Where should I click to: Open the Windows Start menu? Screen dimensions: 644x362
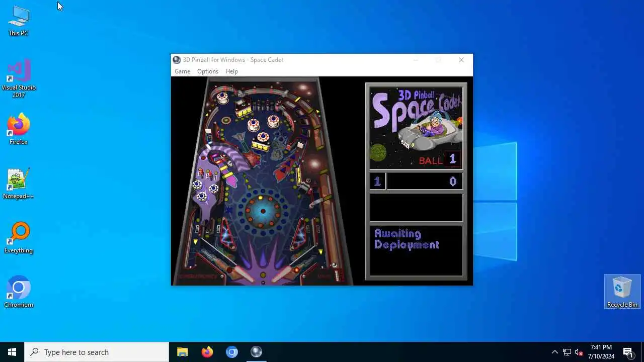coord(12,352)
